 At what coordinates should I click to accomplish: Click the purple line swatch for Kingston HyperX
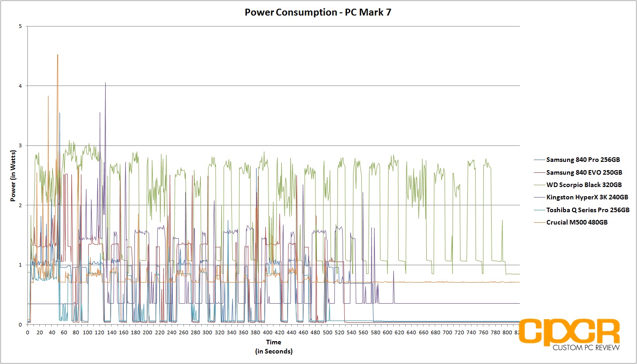(x=539, y=197)
